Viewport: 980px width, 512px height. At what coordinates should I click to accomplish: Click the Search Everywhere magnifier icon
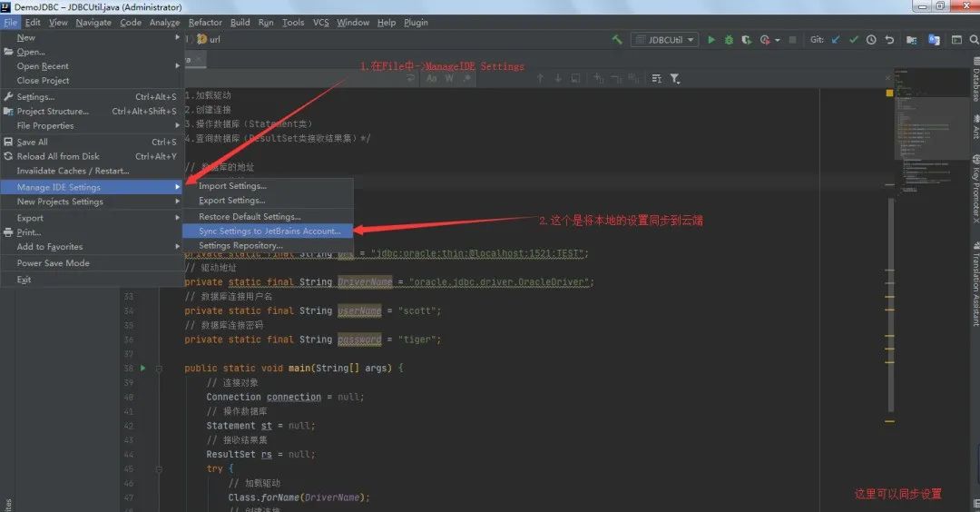coord(974,39)
